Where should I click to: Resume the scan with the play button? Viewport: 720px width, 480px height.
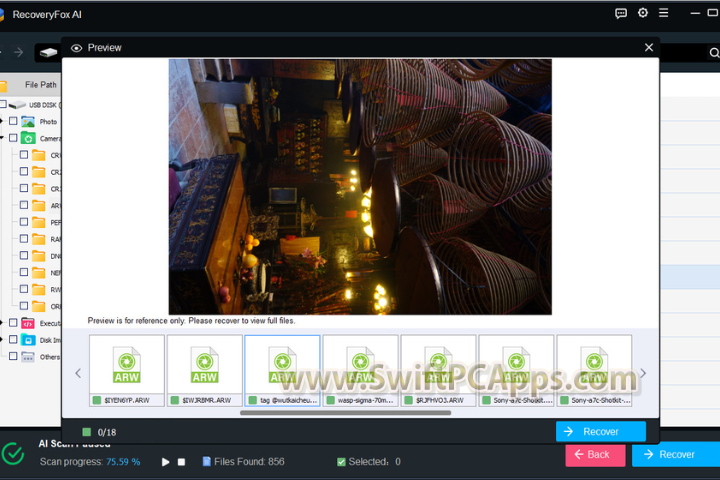tap(165, 462)
